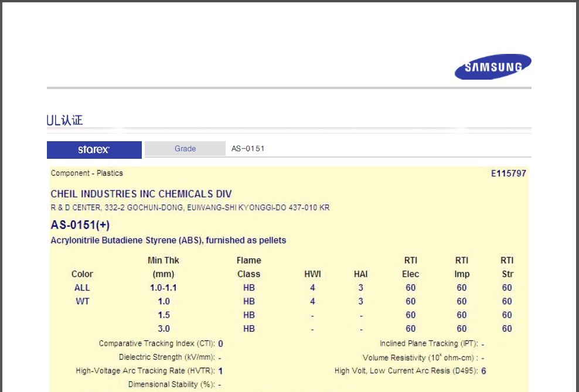
Task: Select the ALL color row label
Action: [x=82, y=288]
